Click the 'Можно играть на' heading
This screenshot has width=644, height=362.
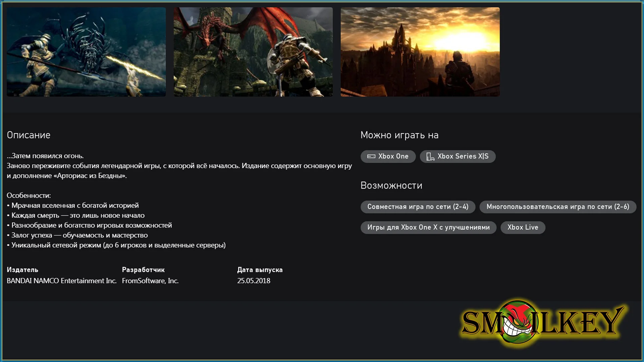[x=399, y=135]
